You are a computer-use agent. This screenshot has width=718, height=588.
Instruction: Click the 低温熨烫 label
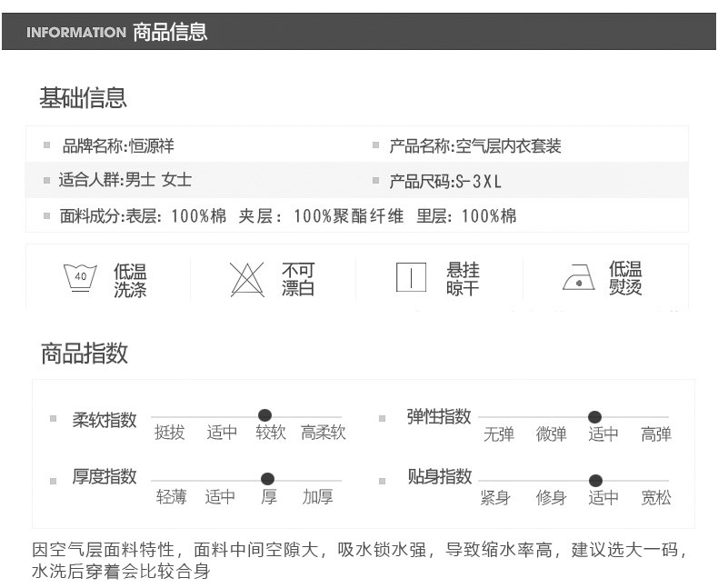[625, 277]
